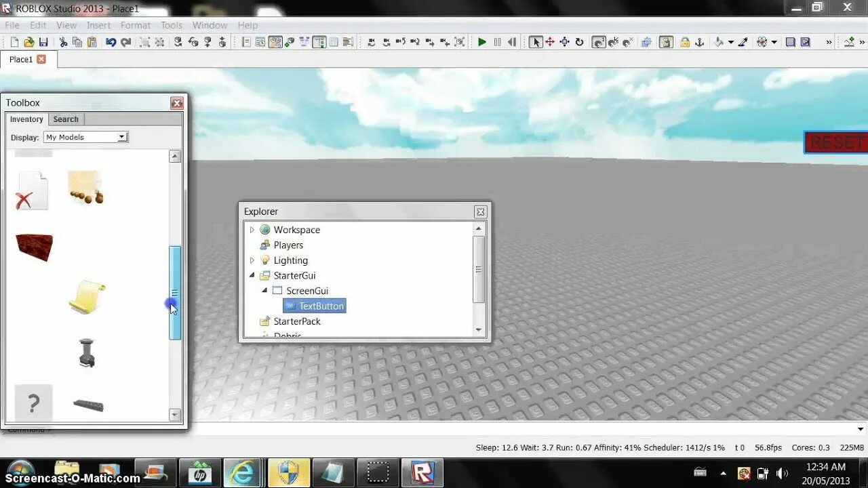Click the padlock Lock tool
868x488 pixels.
pyautogui.click(x=685, y=42)
